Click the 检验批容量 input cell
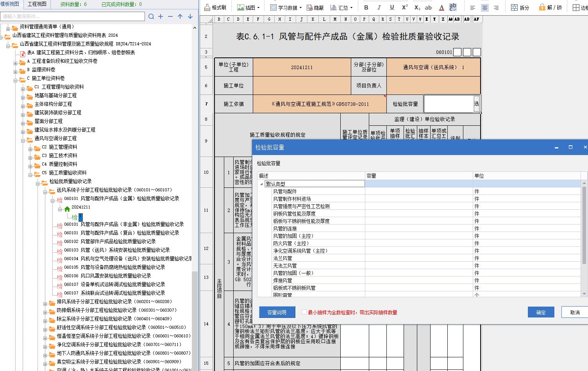This screenshot has width=588, height=371. [449, 104]
